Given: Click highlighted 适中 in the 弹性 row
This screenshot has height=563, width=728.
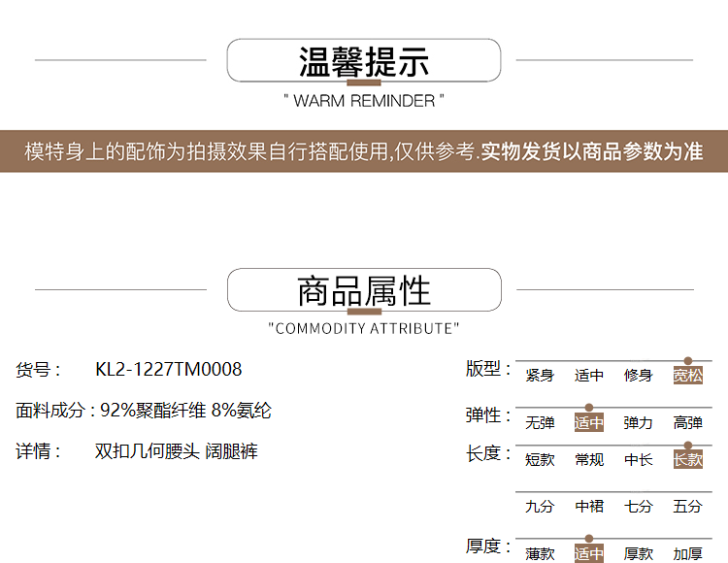Looking at the screenshot, I should click(x=589, y=423).
